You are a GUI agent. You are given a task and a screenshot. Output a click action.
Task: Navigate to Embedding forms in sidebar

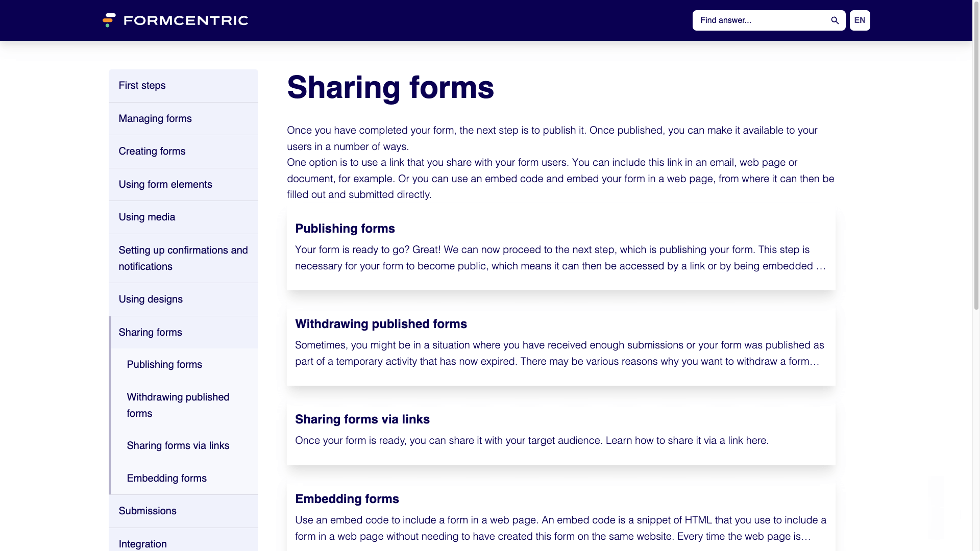pyautogui.click(x=166, y=478)
